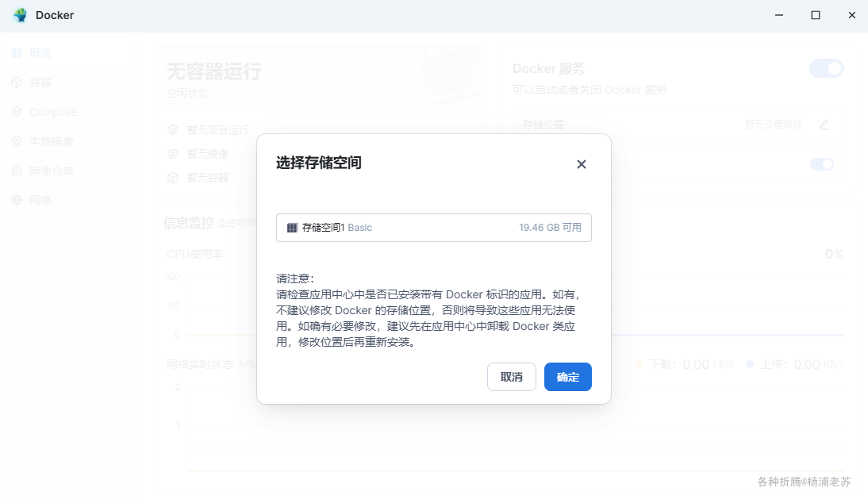Click the 网络 globe icon
The width and height of the screenshot is (868, 503).
click(17, 200)
